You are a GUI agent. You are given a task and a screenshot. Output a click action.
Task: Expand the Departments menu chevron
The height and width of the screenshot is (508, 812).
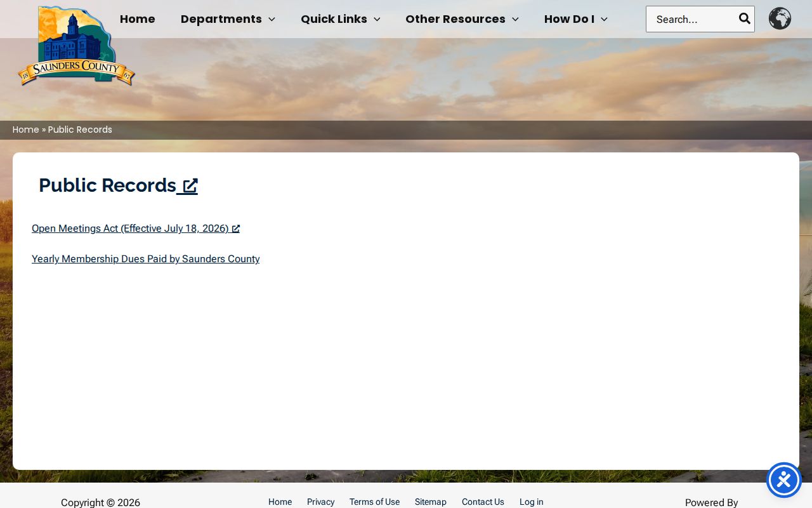click(272, 20)
